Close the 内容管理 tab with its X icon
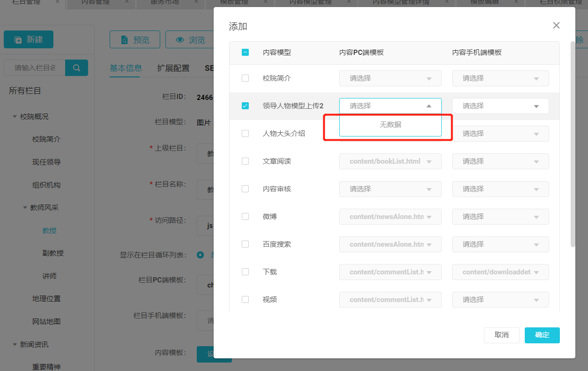This screenshot has height=371, width=588. point(127,1)
